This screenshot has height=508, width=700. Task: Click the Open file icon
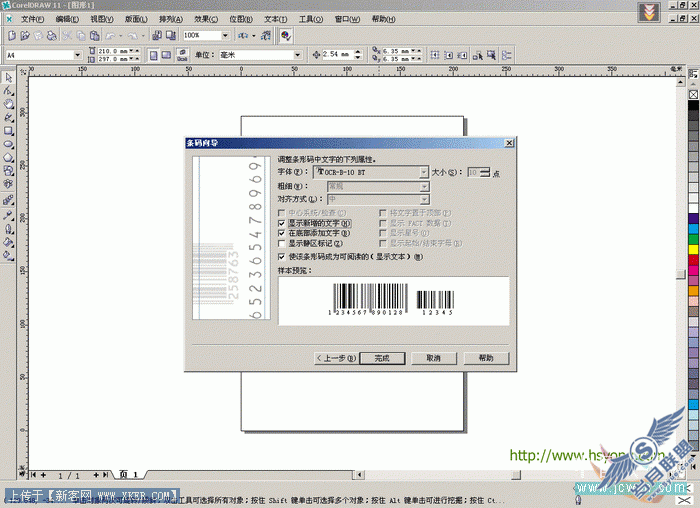click(25, 35)
